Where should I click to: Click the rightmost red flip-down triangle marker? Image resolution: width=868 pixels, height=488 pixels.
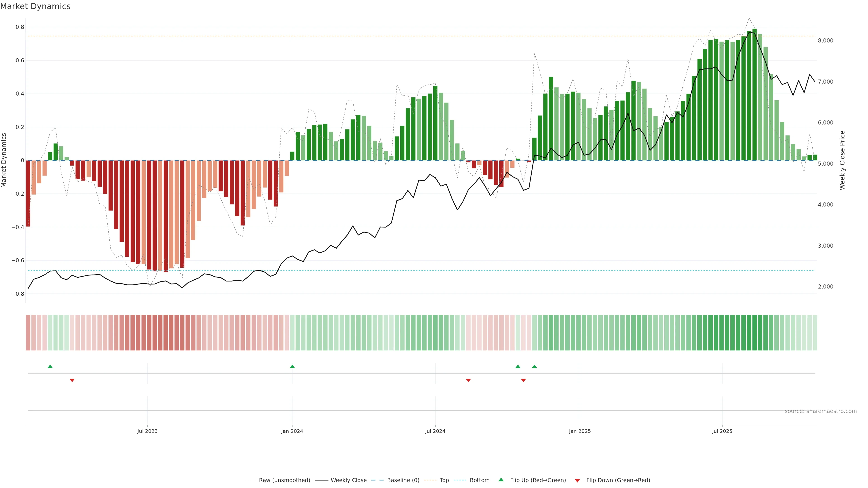(x=523, y=380)
